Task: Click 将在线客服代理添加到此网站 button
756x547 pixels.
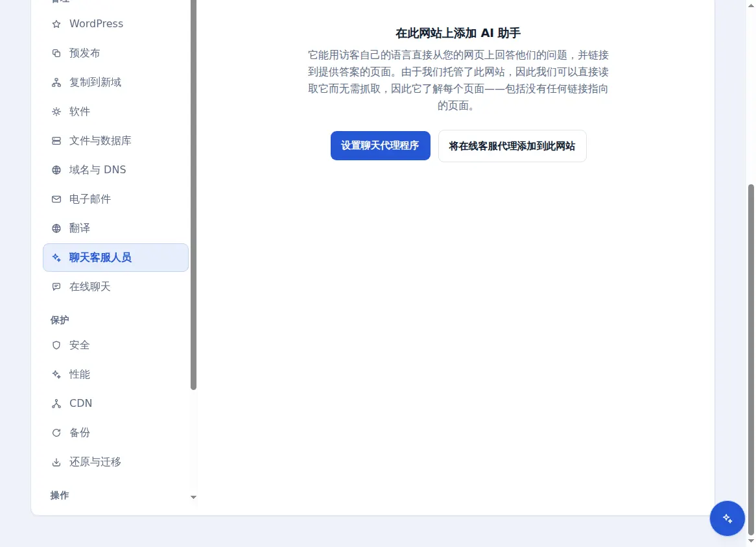Action: (512, 146)
